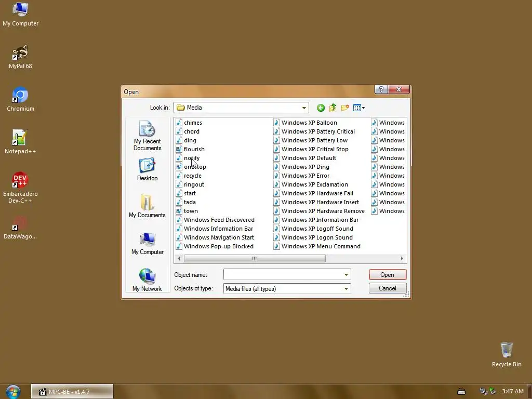Go up one folder level
The width and height of the screenshot is (532, 399).
click(333, 108)
